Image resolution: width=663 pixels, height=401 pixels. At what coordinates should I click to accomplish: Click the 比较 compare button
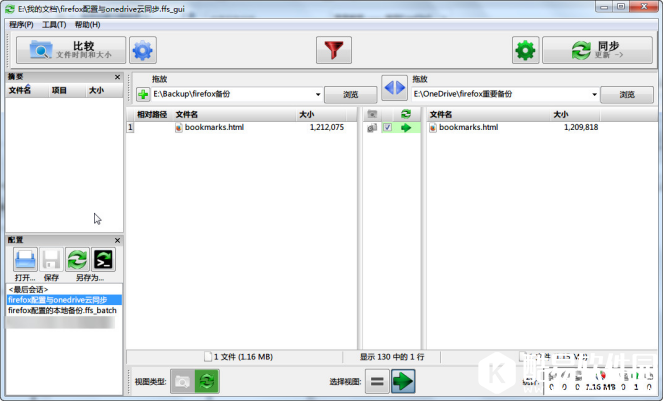point(72,50)
